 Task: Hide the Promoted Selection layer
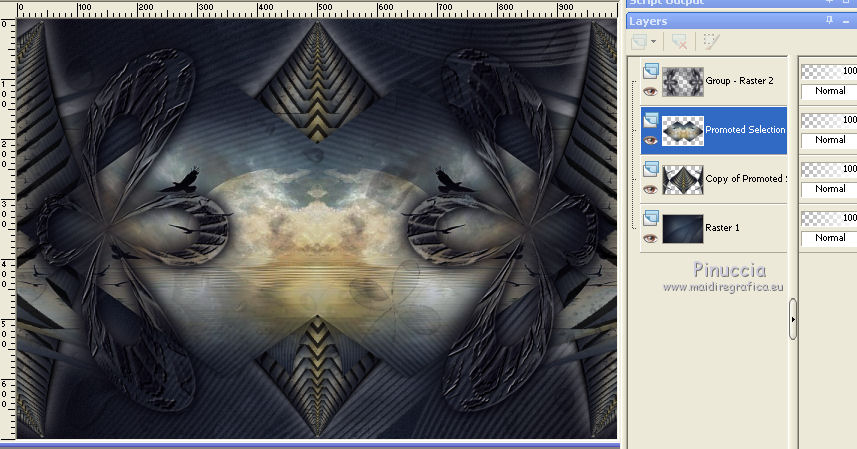coord(650,140)
